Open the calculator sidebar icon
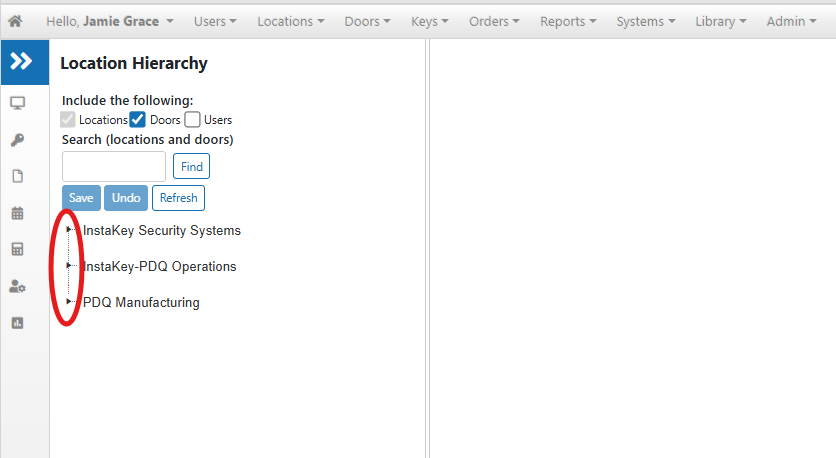 tap(18, 249)
